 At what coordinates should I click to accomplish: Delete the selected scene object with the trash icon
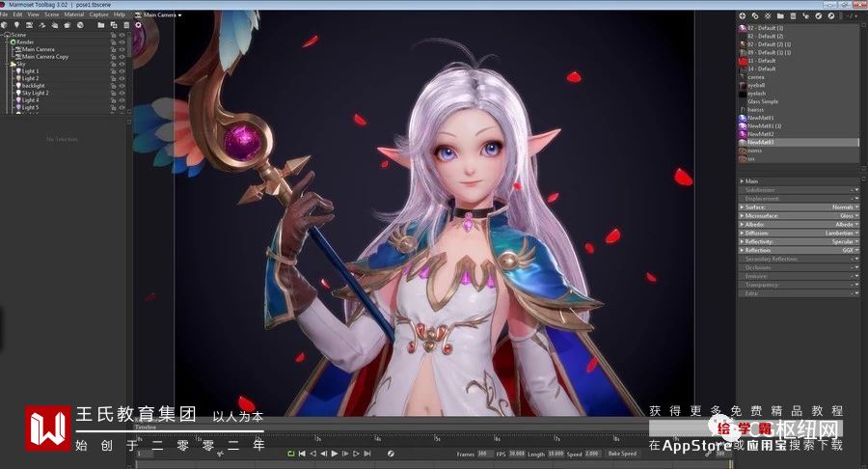pyautogui.click(x=126, y=25)
